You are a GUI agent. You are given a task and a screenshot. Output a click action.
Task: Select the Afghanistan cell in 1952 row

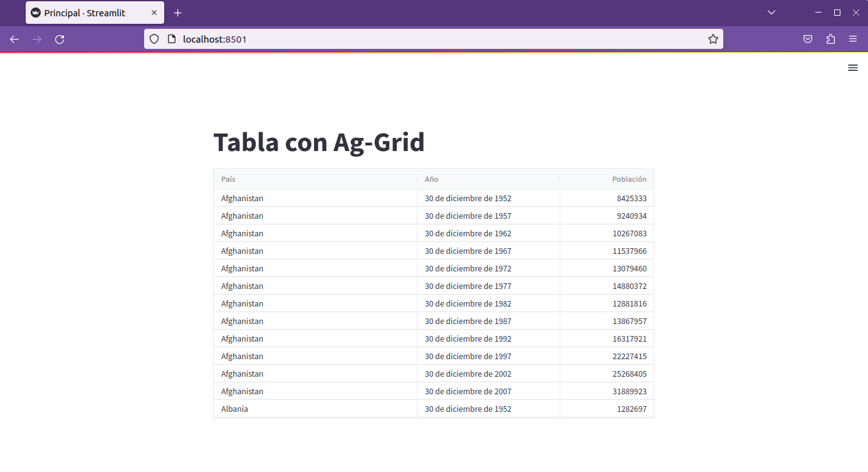coord(315,198)
